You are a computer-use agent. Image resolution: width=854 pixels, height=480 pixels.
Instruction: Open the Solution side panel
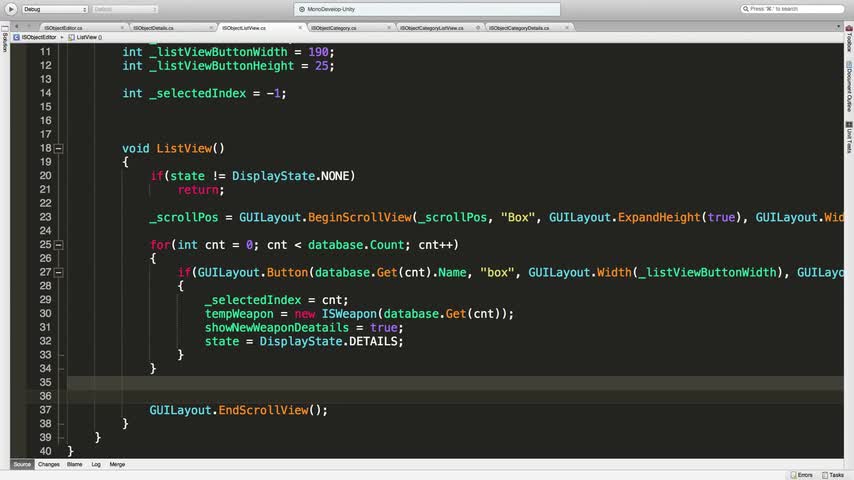click(x=4, y=39)
